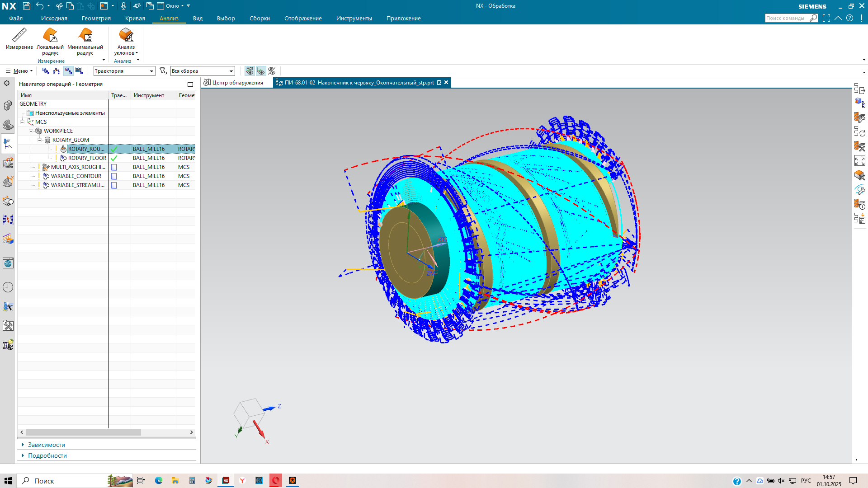Expand the Зависимости section
868x488 pixels.
point(46,445)
